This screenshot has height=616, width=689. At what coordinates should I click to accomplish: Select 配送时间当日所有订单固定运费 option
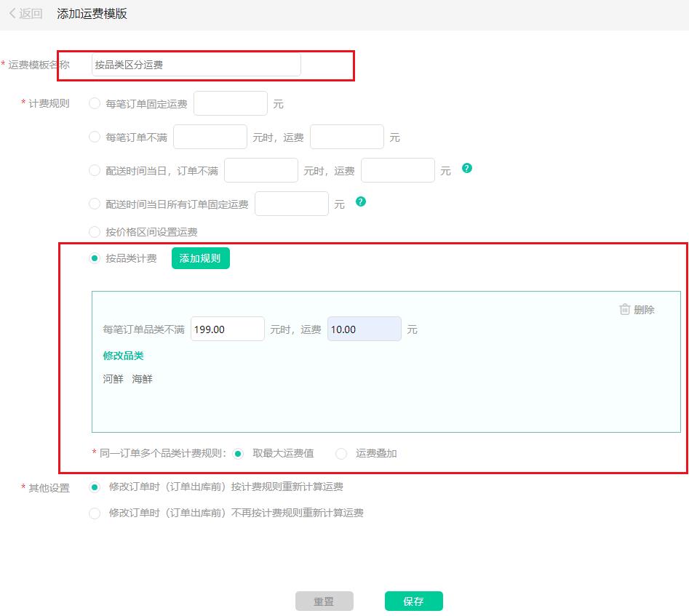(x=95, y=202)
